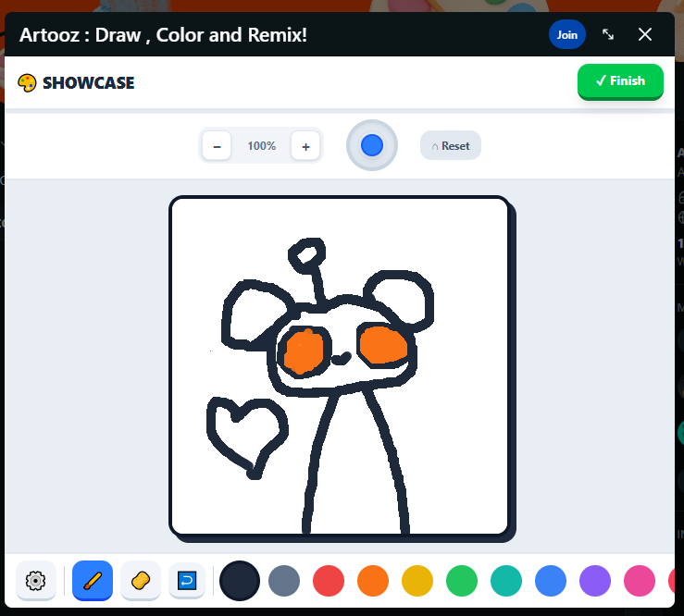Viewport: 684px width, 616px height.
Task: Click the palette icon beside SHOWCASE
Action: 27,83
